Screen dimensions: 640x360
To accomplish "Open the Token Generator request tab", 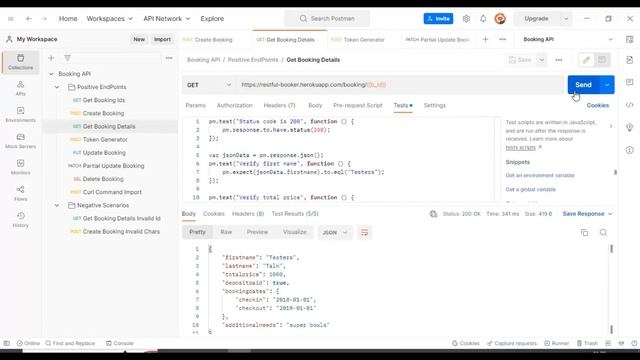I will [x=358, y=40].
